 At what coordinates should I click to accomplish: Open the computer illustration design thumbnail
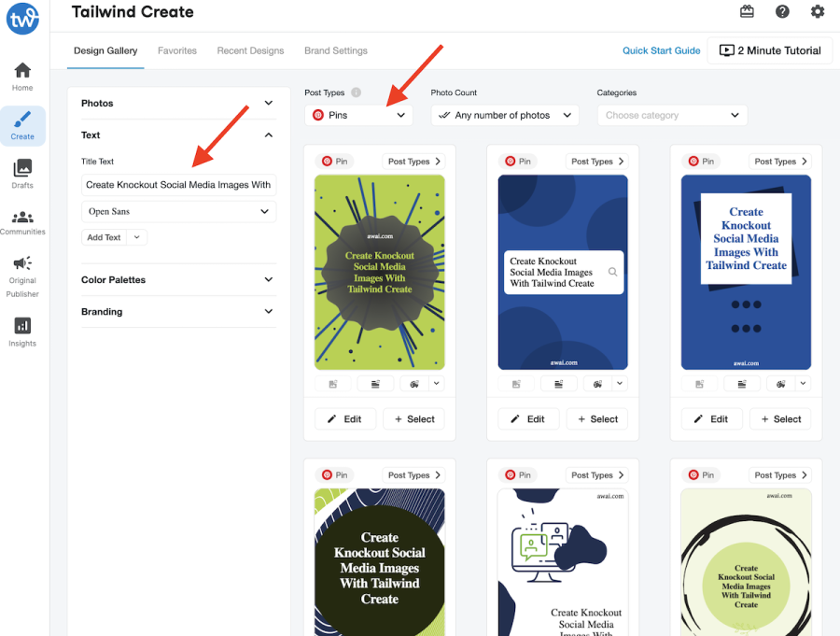tap(563, 562)
